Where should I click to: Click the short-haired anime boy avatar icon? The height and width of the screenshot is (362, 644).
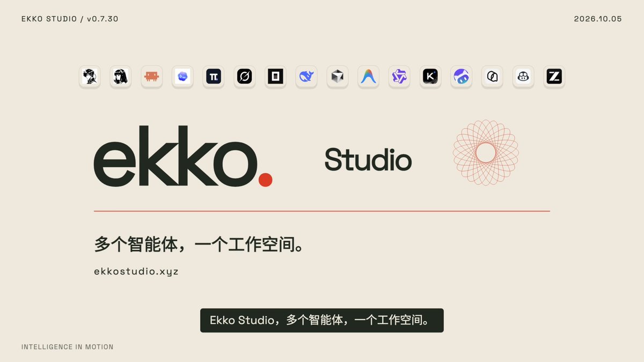[x=90, y=77]
